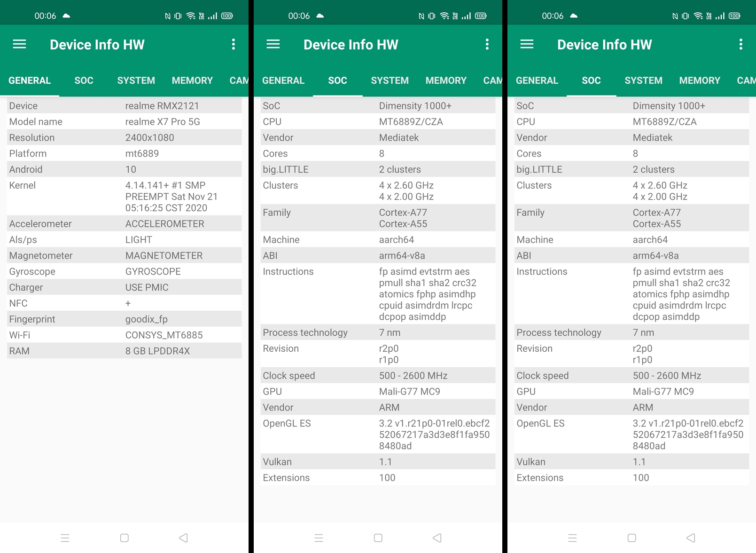Switch to SOC tab in left screen
Viewport: 756px width, 553px height.
84,80
